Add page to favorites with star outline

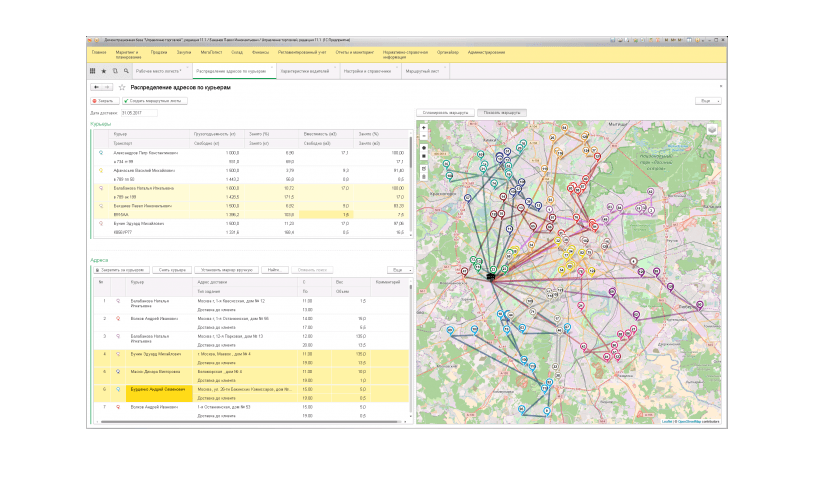tap(122, 87)
